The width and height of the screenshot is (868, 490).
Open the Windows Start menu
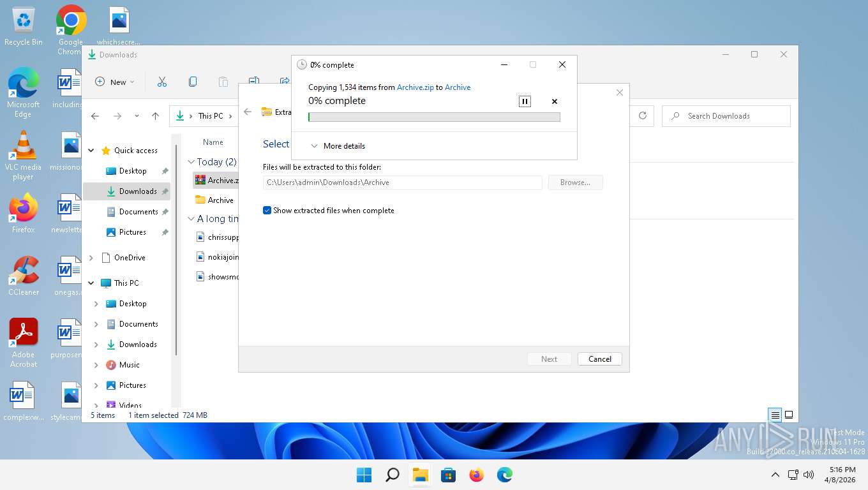coord(364,475)
